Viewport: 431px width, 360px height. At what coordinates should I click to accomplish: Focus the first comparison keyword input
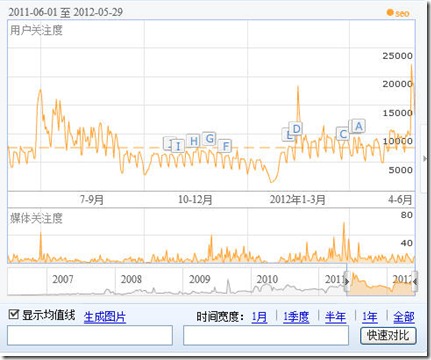pyautogui.click(x=90, y=335)
